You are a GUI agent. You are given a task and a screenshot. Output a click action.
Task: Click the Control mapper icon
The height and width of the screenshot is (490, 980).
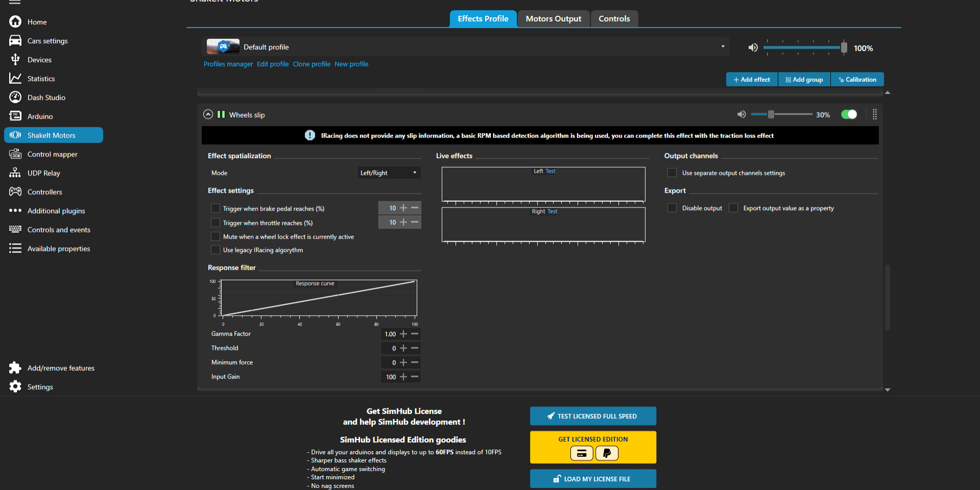[15, 154]
